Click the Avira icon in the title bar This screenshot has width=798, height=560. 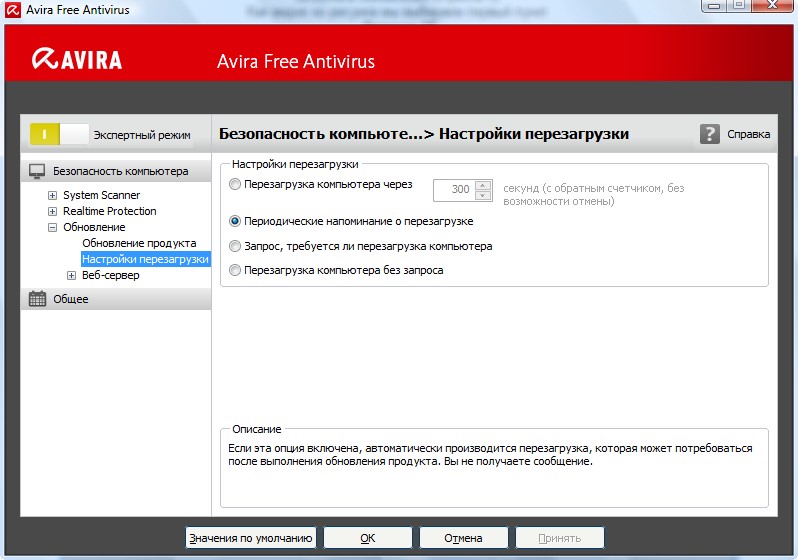pos(12,9)
